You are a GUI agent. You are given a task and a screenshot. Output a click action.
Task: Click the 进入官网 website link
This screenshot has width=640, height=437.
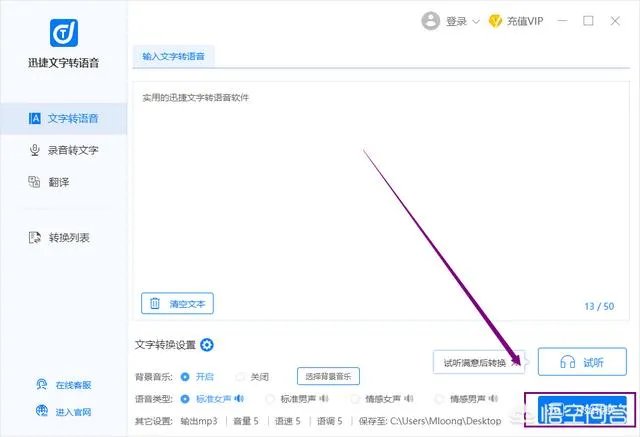(x=64, y=412)
